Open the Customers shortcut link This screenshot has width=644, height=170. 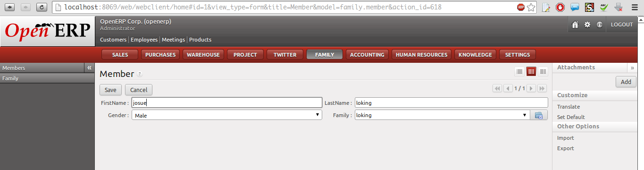pos(113,40)
